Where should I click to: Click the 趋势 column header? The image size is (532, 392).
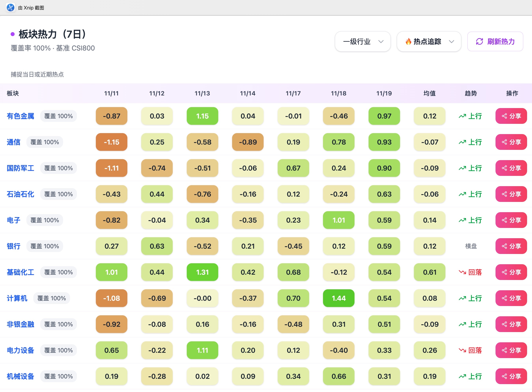coord(470,93)
